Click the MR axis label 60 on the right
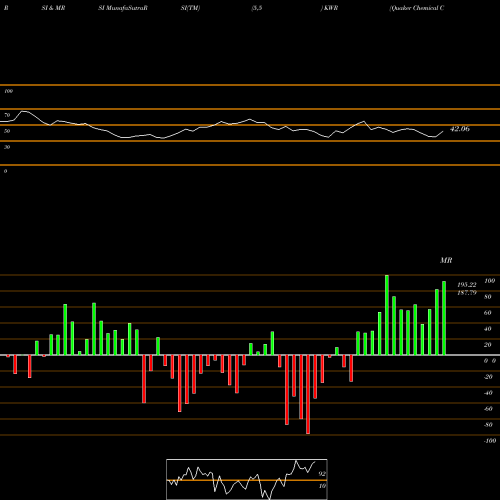500x500 pixels. pyautogui.click(x=487, y=313)
